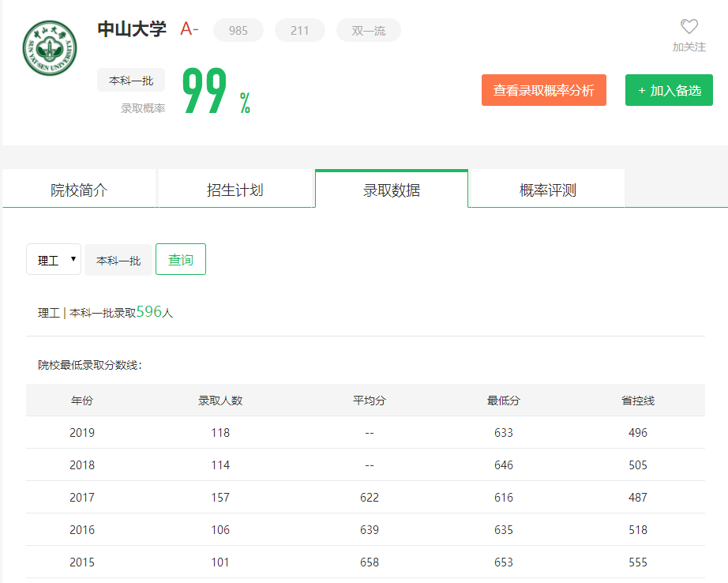
Task: Click the 录取人数 column header
Action: (220, 401)
